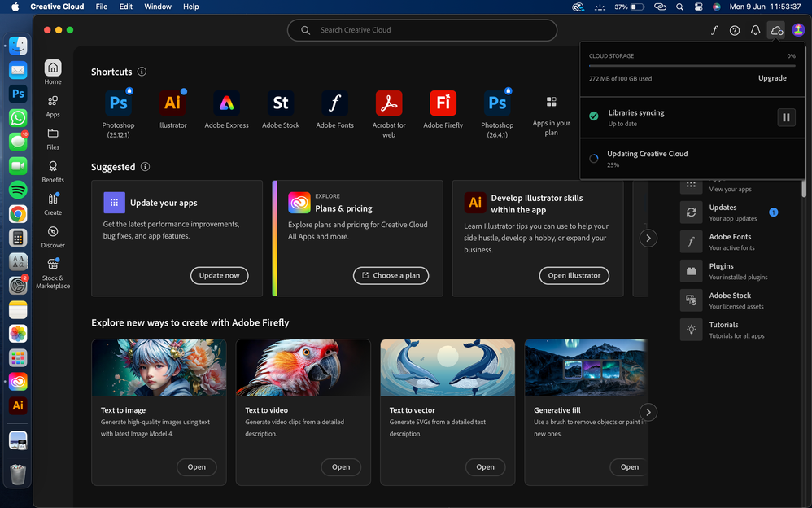The height and width of the screenshot is (508, 812).
Task: Open Spotify from the Dock
Action: 18,190
